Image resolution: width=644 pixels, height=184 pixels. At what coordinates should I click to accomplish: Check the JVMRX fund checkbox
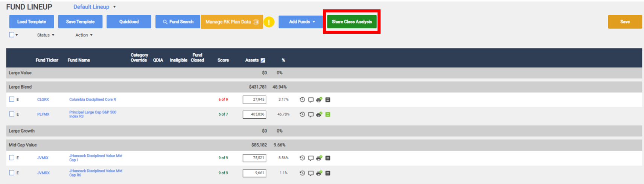[12, 173]
